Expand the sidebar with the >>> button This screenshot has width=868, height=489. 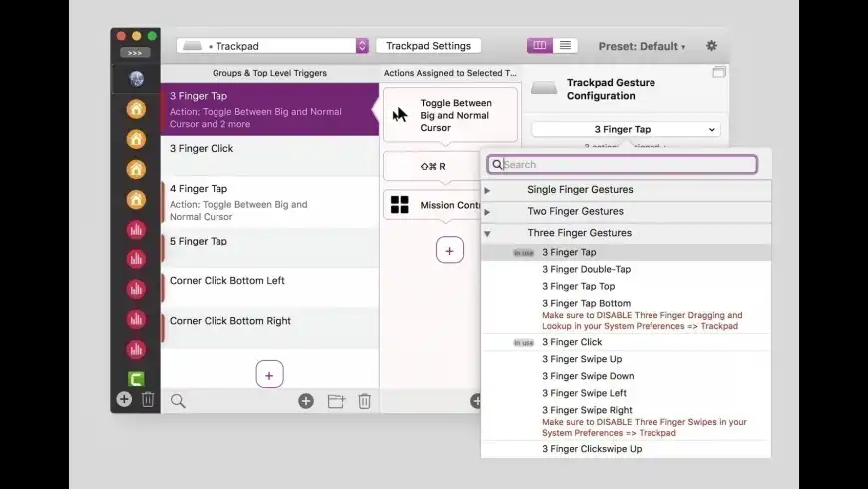(135, 53)
